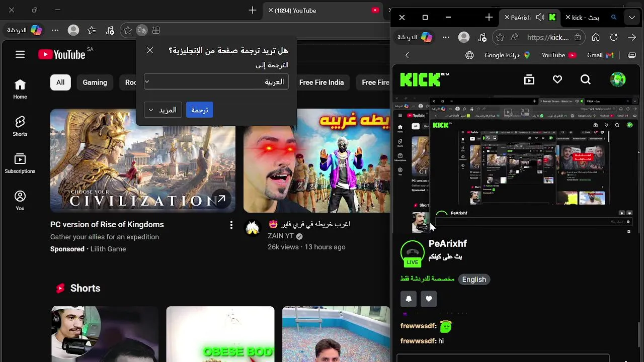Open globe bookmark in favorites bar

point(469,55)
